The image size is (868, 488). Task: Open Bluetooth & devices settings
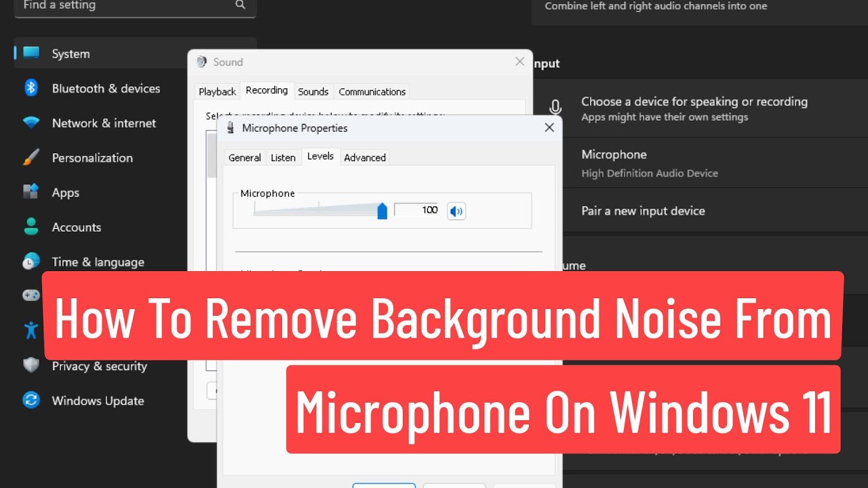click(106, 88)
